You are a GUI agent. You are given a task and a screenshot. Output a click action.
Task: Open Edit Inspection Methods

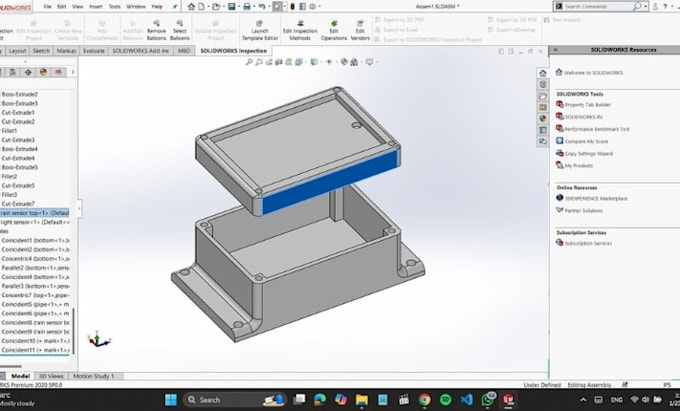coord(300,30)
